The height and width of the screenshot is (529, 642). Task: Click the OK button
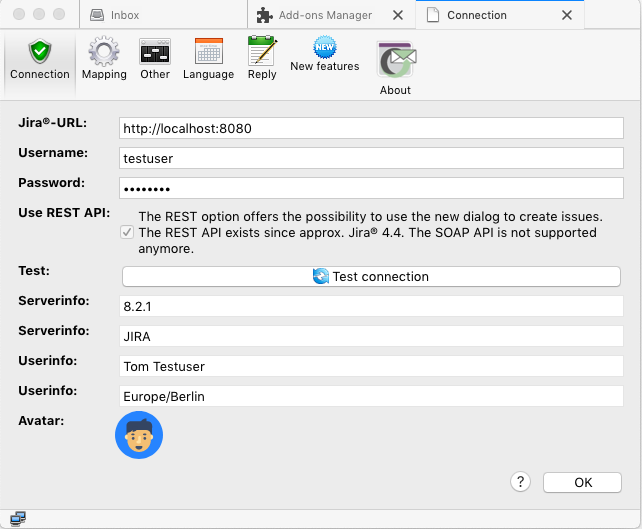click(583, 482)
